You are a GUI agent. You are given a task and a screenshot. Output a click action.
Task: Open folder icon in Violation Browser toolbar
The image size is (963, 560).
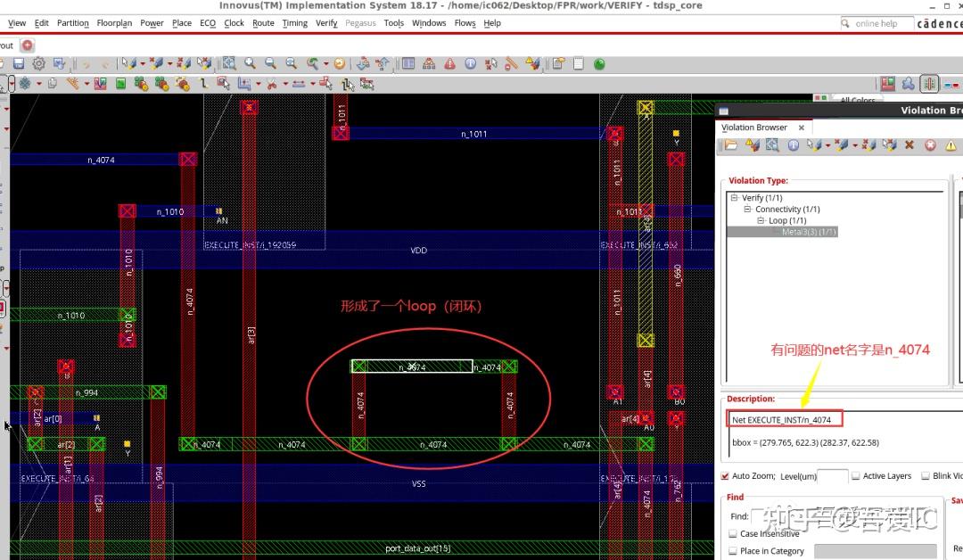click(731, 145)
